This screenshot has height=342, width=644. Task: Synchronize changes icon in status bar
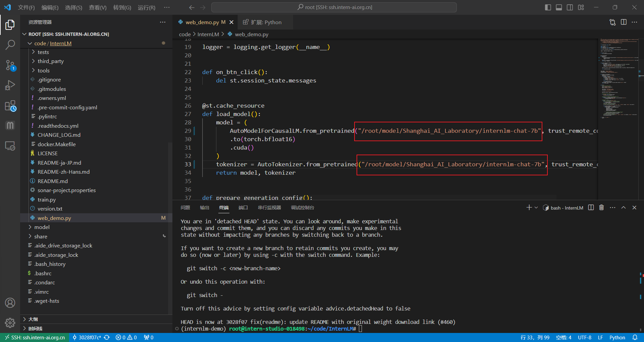point(107,337)
